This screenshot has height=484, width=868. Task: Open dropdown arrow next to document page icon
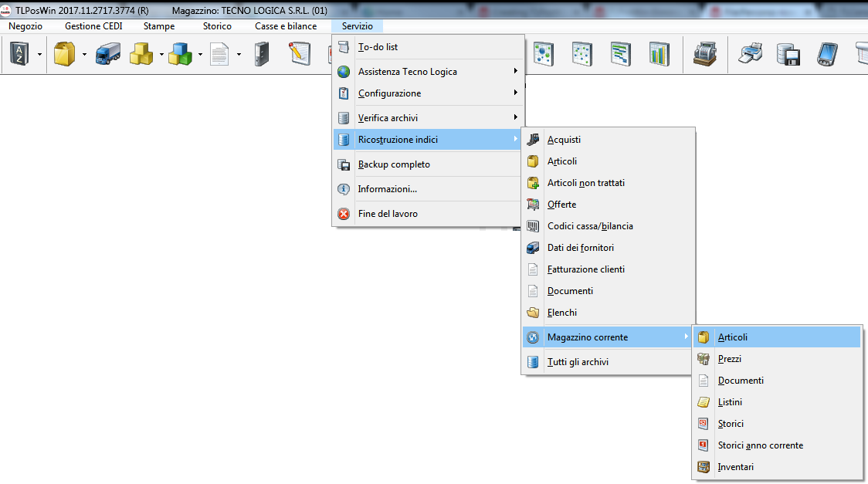pyautogui.click(x=239, y=55)
